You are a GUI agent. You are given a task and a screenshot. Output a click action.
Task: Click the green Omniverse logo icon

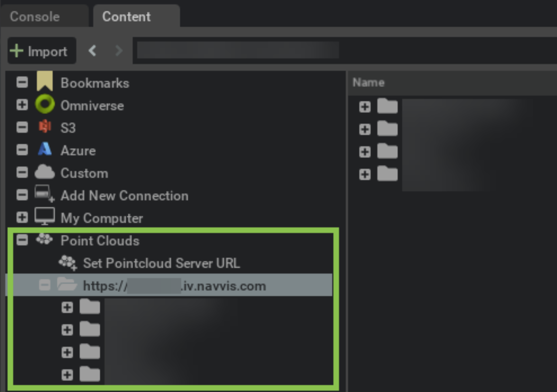click(45, 104)
